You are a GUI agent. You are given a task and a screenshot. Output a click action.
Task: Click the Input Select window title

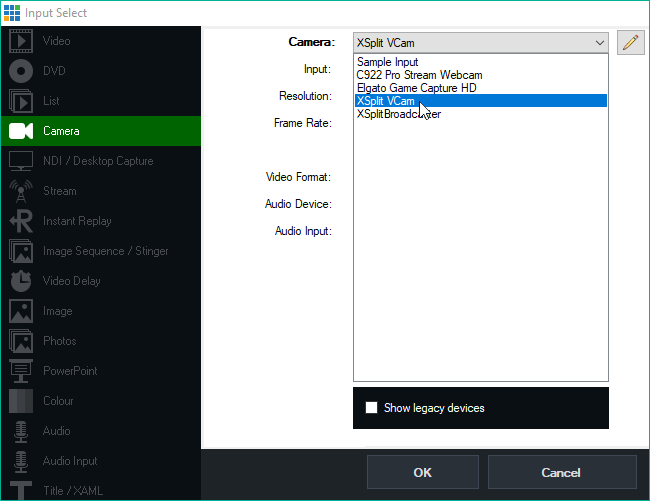[56, 13]
